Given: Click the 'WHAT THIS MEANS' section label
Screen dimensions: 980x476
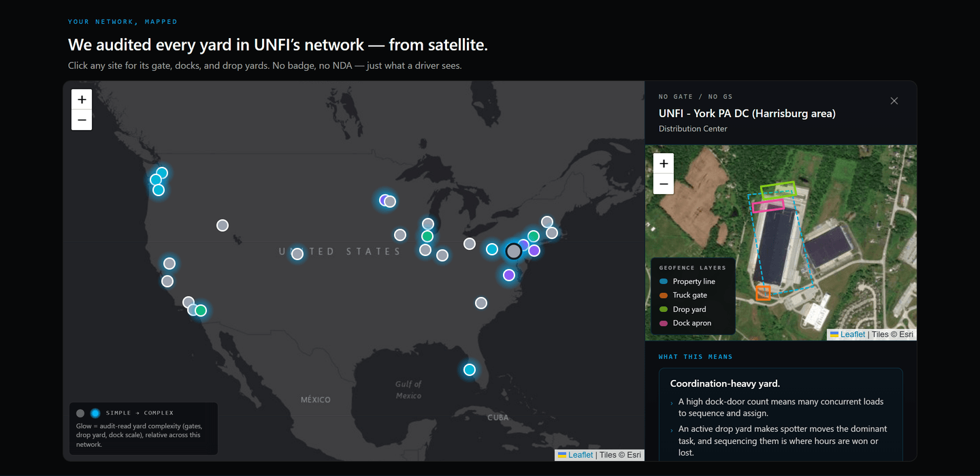Looking at the screenshot, I should [x=696, y=357].
